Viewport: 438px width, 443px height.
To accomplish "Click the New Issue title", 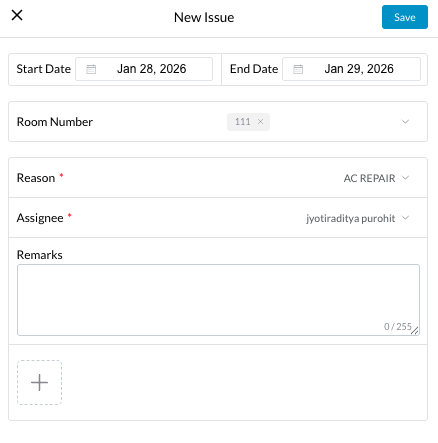I will tap(204, 17).
